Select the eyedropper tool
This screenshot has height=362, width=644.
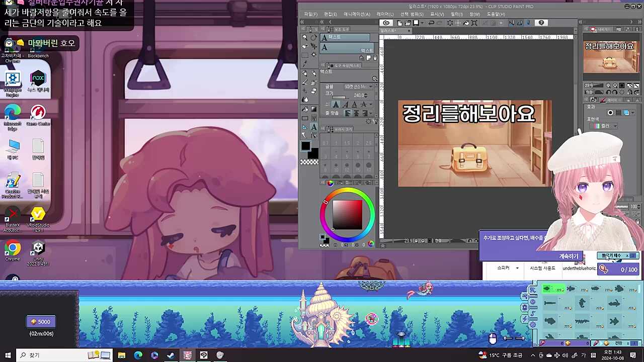[x=305, y=63]
